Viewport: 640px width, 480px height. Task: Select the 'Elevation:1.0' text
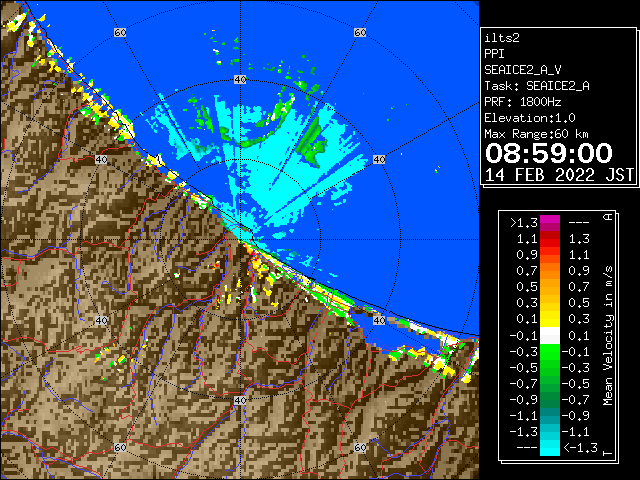click(530, 118)
